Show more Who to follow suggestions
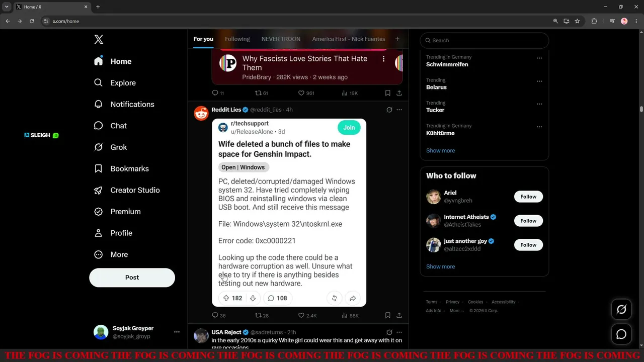This screenshot has width=644, height=362. pyautogui.click(x=440, y=266)
